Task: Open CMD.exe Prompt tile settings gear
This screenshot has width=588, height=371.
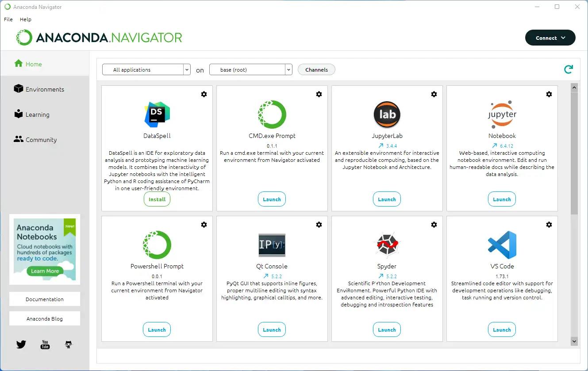Action: point(319,94)
